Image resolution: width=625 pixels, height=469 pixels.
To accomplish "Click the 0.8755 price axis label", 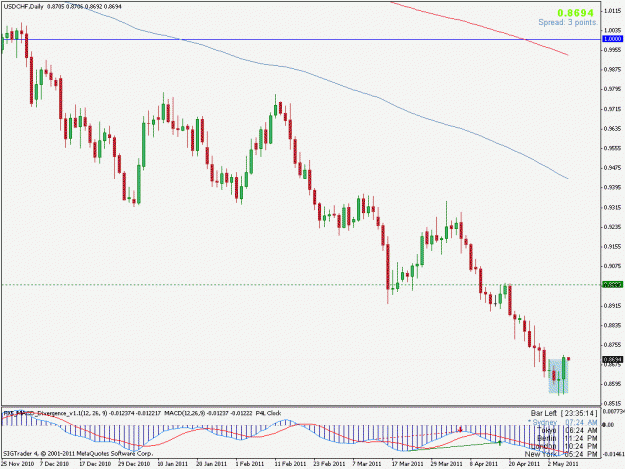I will click(613, 345).
